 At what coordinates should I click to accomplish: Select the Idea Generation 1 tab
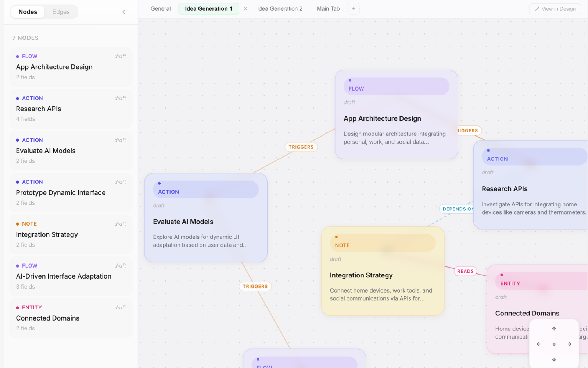point(208,9)
